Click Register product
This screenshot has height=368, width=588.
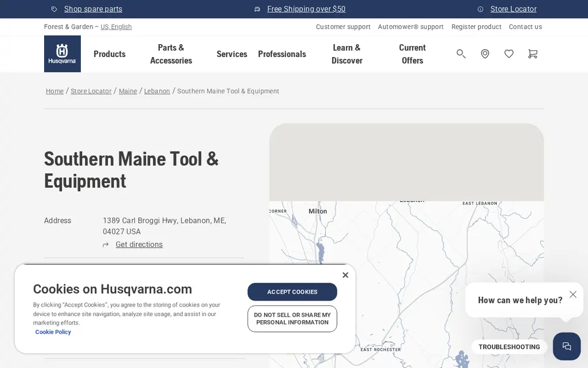pos(477,26)
